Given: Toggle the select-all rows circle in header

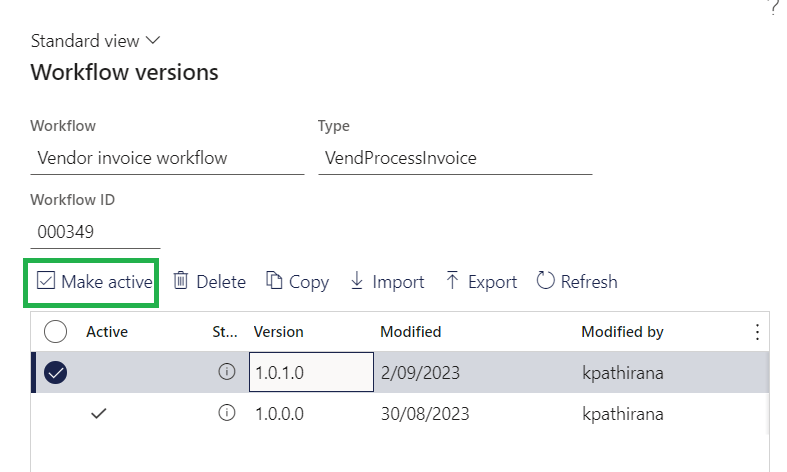Looking at the screenshot, I should coord(56,332).
